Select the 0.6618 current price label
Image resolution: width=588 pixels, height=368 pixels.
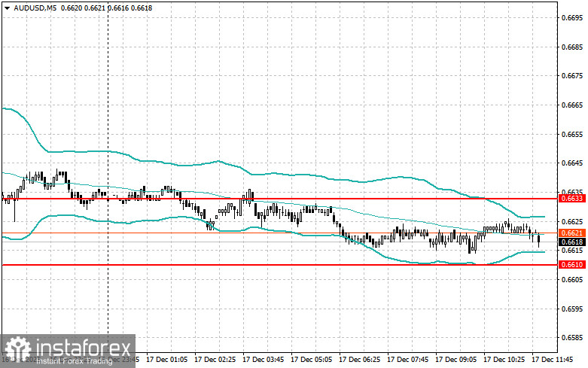click(x=573, y=242)
